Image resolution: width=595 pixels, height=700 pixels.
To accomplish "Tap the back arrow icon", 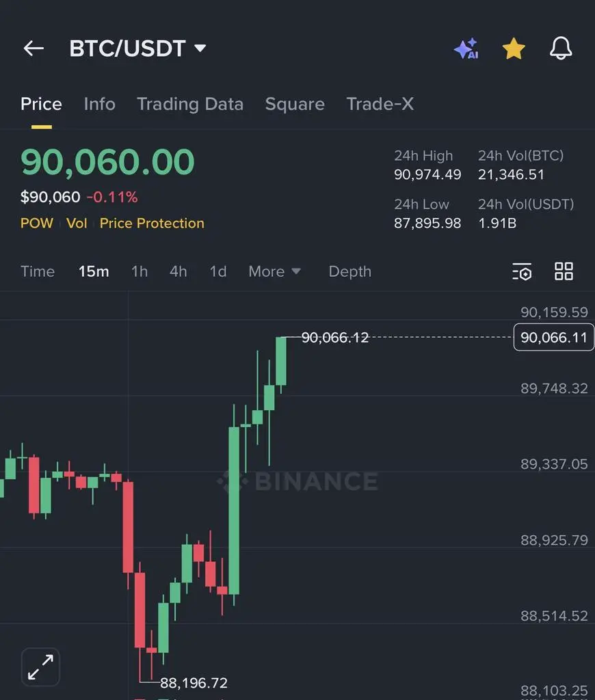I will [34, 49].
